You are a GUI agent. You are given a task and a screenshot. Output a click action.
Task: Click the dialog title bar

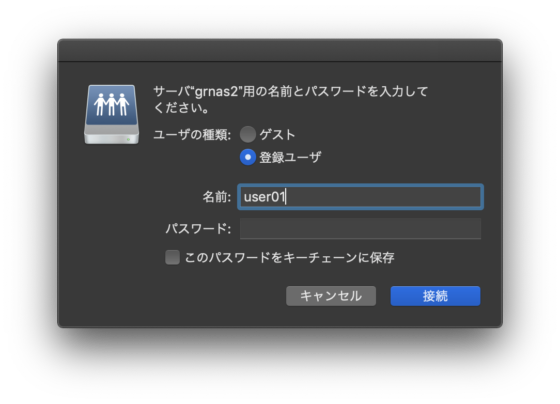(280, 50)
